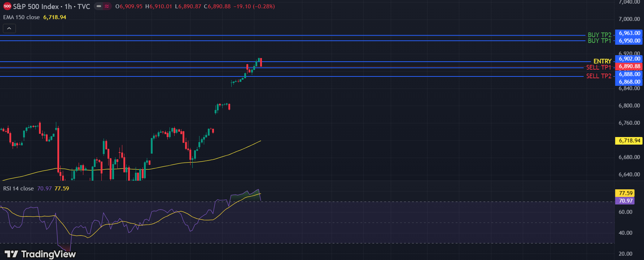Click the 6,950.00 price axis tag
Image resolution: width=644 pixels, height=260 pixels.
pos(629,41)
